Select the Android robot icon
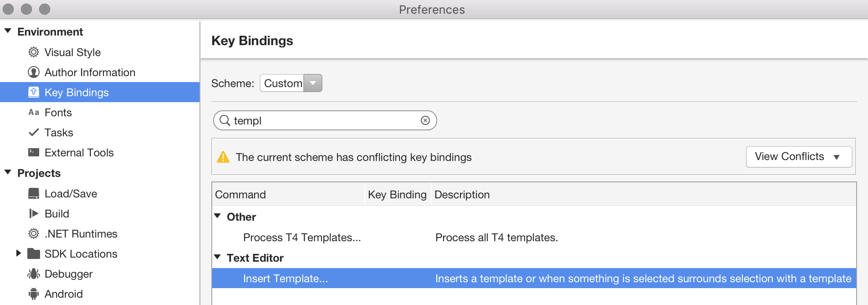This screenshot has width=868, height=305. pos(33,294)
